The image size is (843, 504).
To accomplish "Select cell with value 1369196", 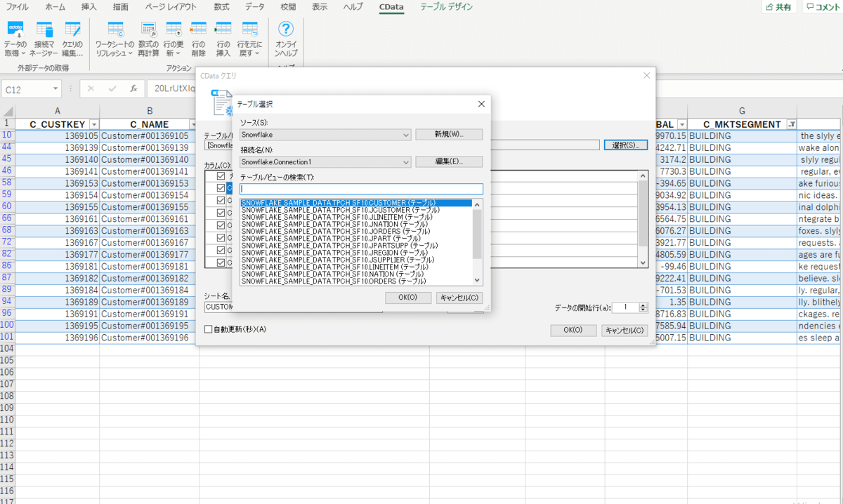I will pyautogui.click(x=58, y=338).
